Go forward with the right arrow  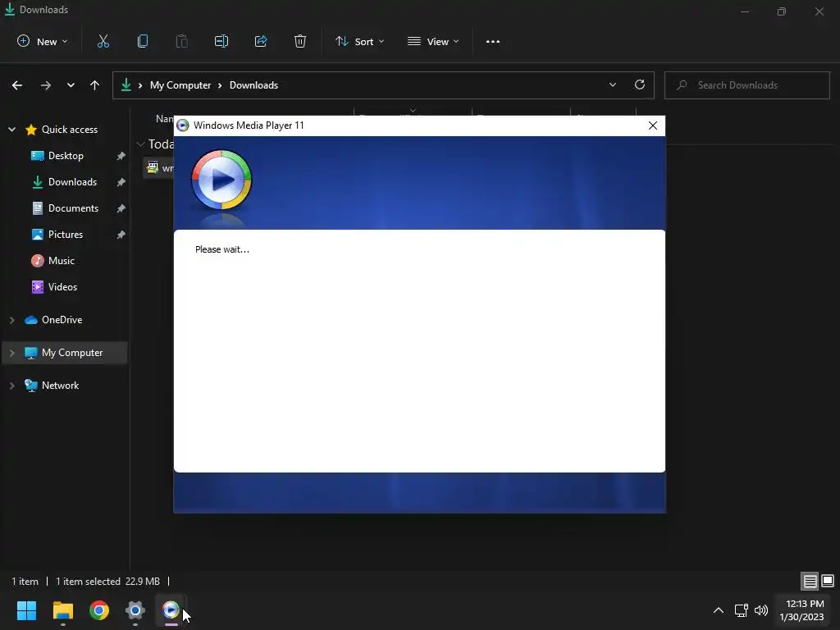click(46, 85)
